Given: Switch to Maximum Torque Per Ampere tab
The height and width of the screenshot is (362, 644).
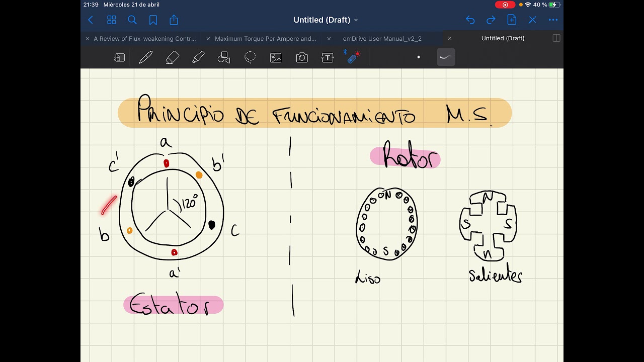Looking at the screenshot, I should click(x=266, y=38).
